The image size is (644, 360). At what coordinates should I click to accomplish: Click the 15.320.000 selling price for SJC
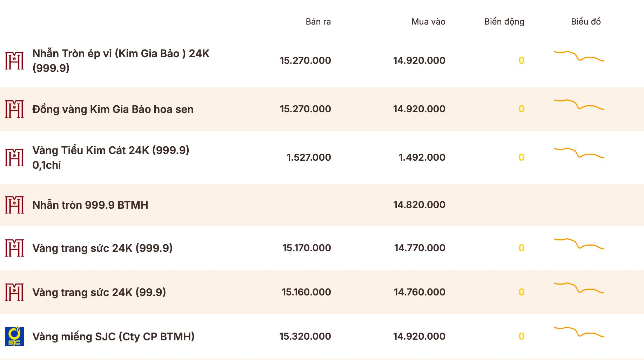pyautogui.click(x=305, y=336)
